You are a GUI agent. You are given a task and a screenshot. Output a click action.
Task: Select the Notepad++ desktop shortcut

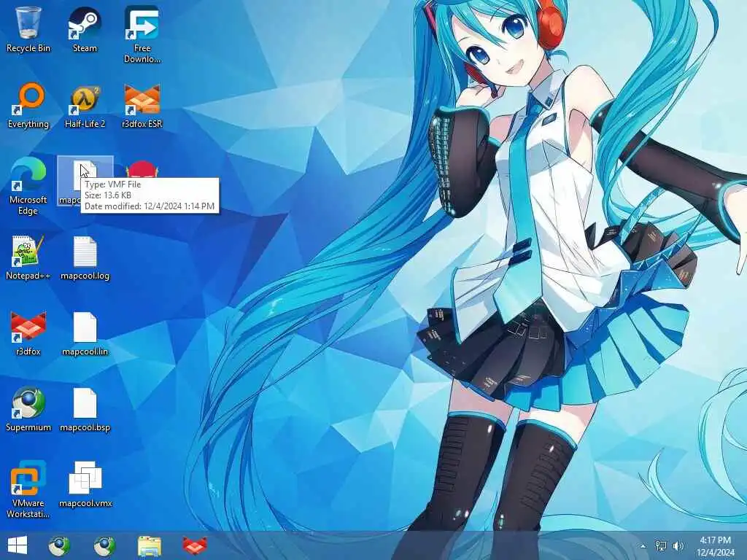pyautogui.click(x=28, y=257)
